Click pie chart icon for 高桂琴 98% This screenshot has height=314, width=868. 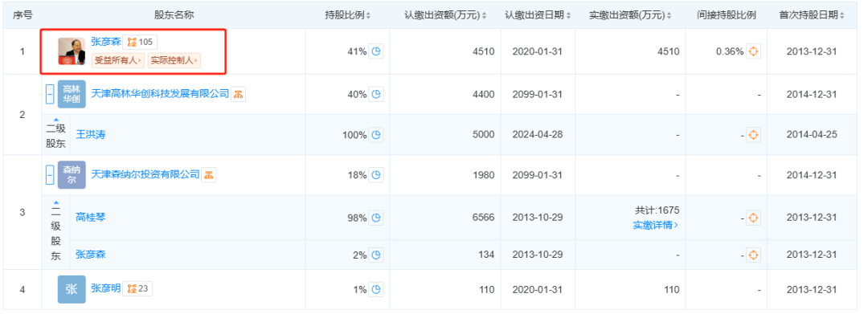click(376, 218)
